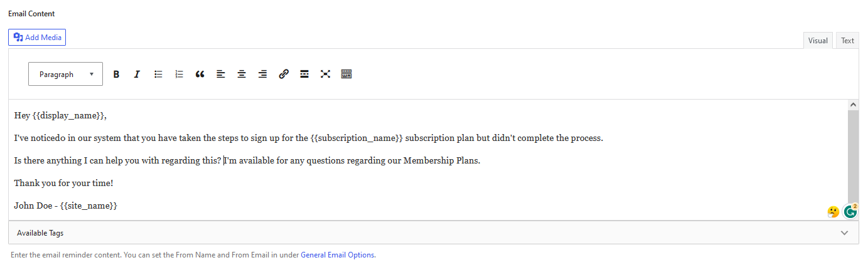868x265 pixels.
Task: Open the Paragraph format dropdown
Action: [x=65, y=74]
